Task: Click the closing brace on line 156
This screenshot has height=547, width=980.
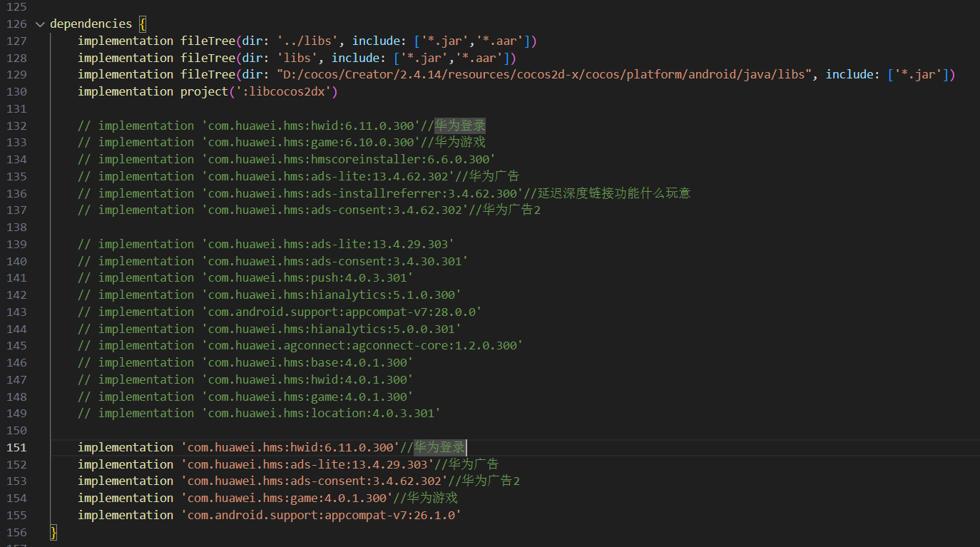Action: click(x=53, y=532)
